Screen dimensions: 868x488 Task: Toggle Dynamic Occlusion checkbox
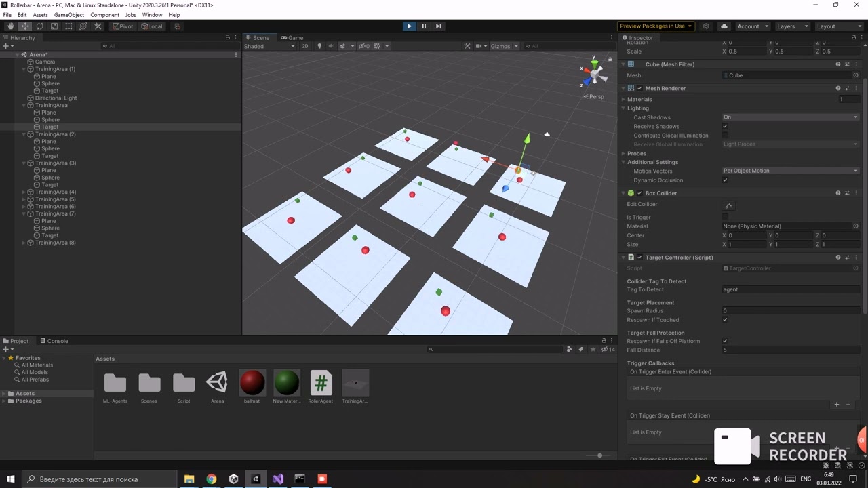(x=726, y=180)
